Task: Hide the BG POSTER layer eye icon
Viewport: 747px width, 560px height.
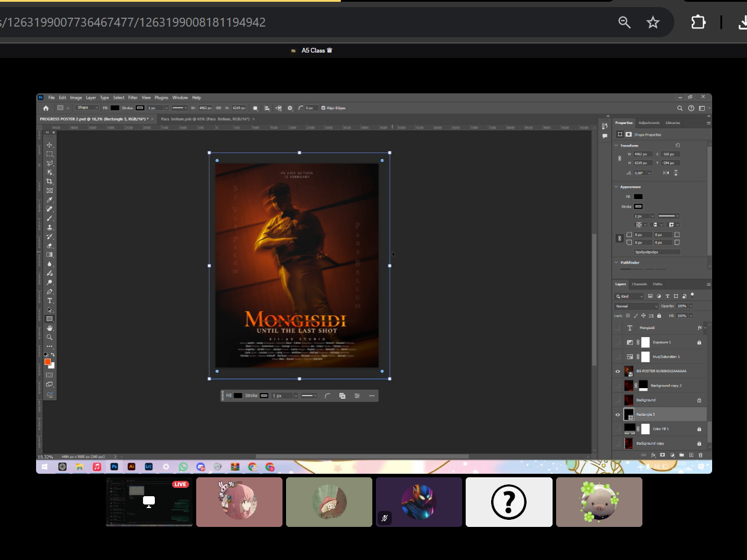Action: (618, 372)
